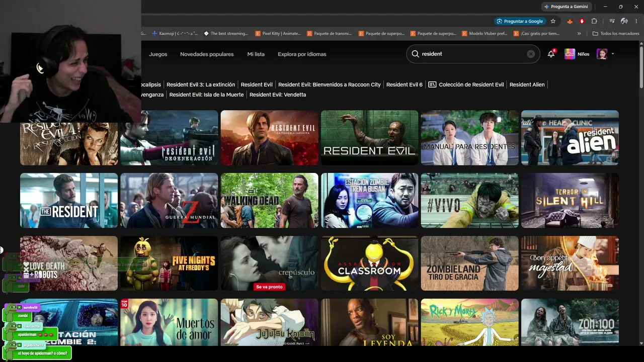Go to the Juegos menu item
Image resolution: width=644 pixels, height=362 pixels.
click(158, 54)
